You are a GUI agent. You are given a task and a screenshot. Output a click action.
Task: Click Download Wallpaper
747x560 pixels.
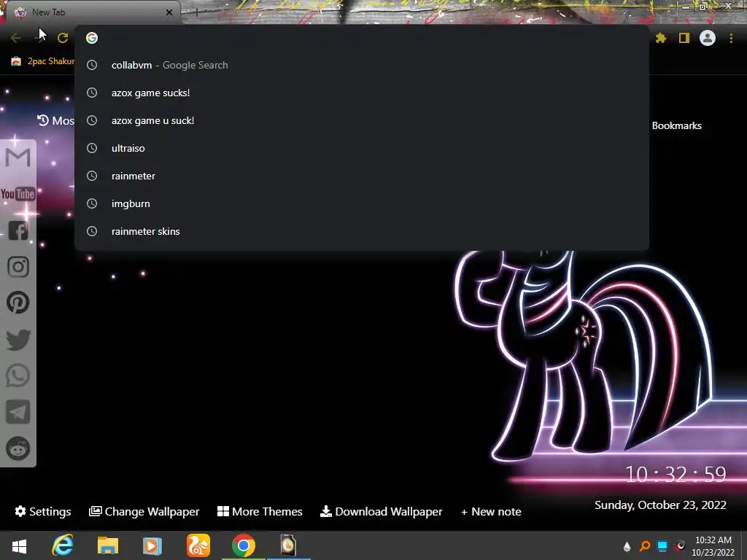[381, 511]
